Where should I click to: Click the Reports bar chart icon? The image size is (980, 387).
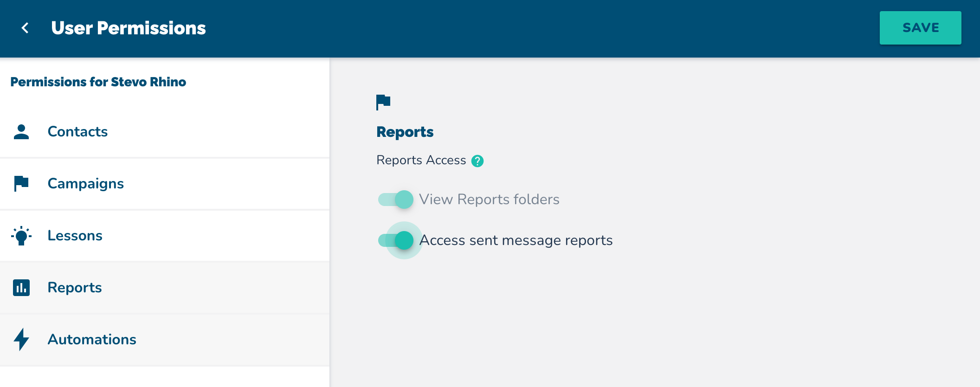(21, 288)
